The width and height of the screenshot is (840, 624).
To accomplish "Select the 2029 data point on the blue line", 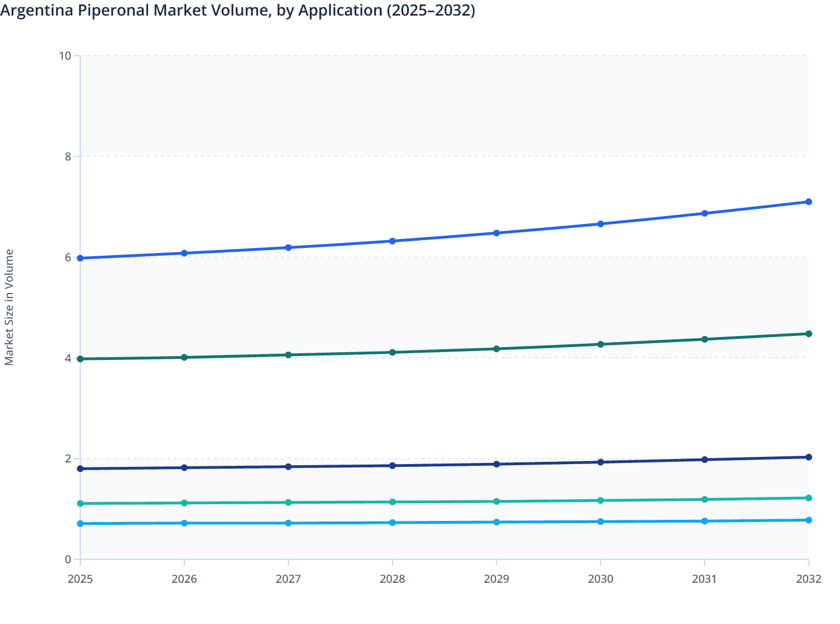I will pos(496,232).
